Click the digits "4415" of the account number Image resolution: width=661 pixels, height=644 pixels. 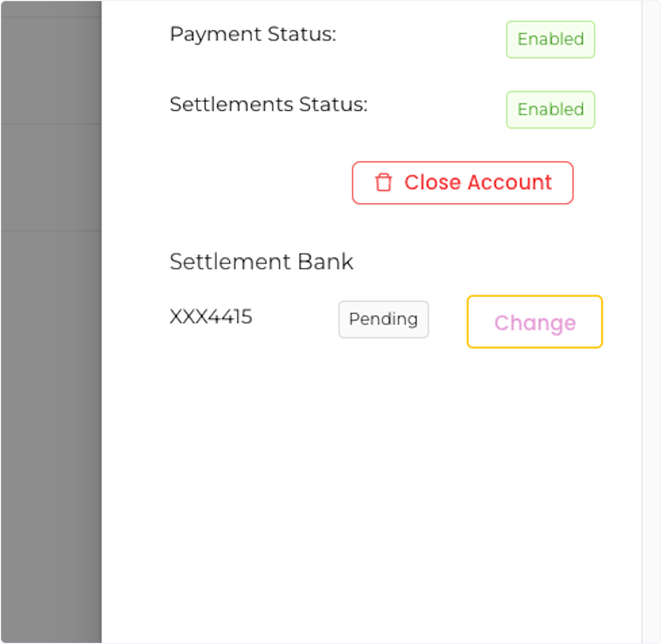click(231, 317)
